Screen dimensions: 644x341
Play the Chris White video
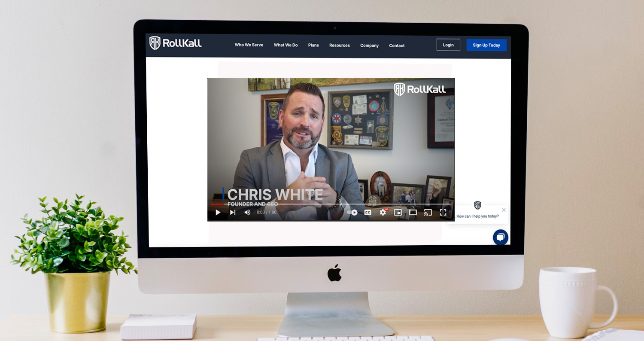(x=218, y=212)
